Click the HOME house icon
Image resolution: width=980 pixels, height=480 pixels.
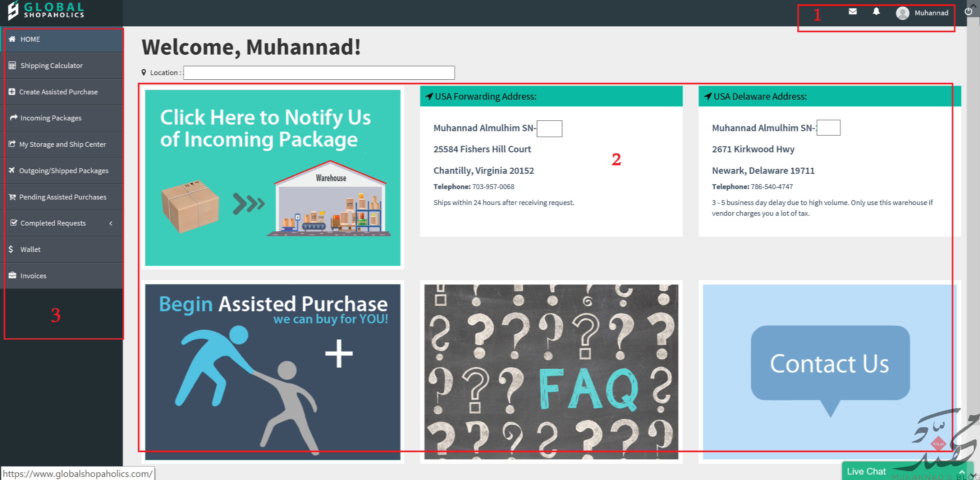click(12, 39)
